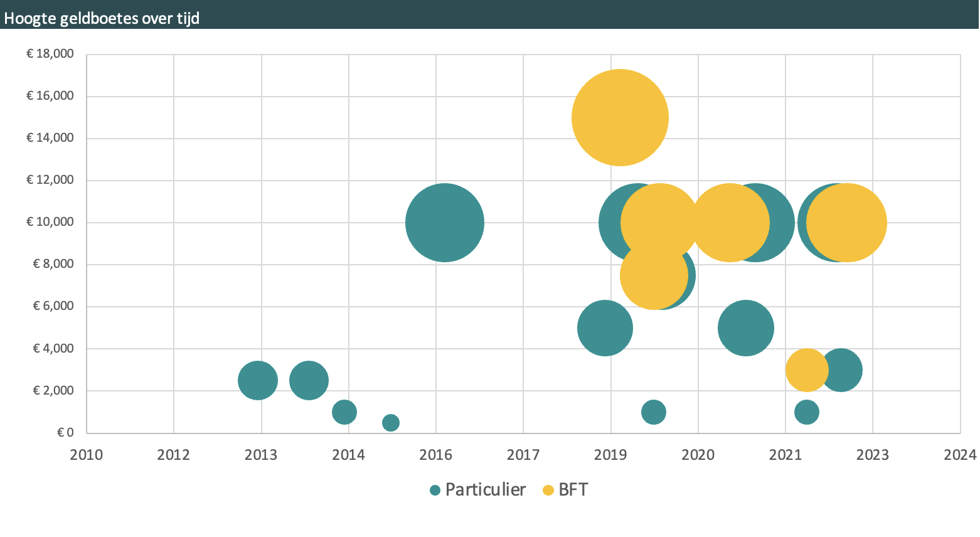
Task: Click the '€ 4,000' y-axis label
Action: tap(53, 349)
